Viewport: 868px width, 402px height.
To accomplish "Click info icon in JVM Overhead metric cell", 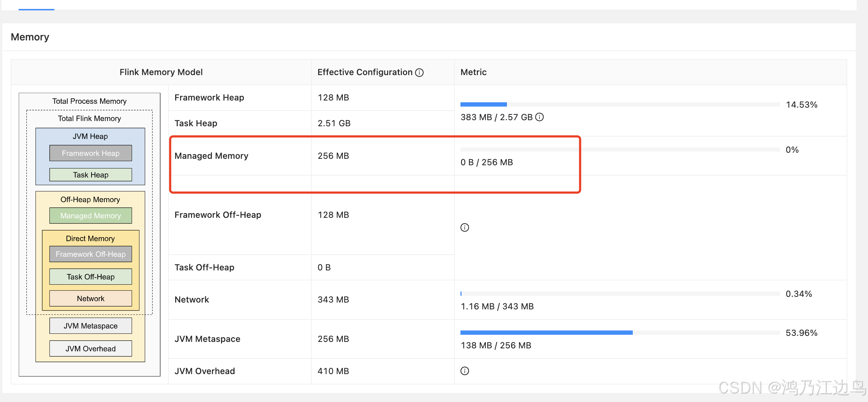I will (x=465, y=371).
